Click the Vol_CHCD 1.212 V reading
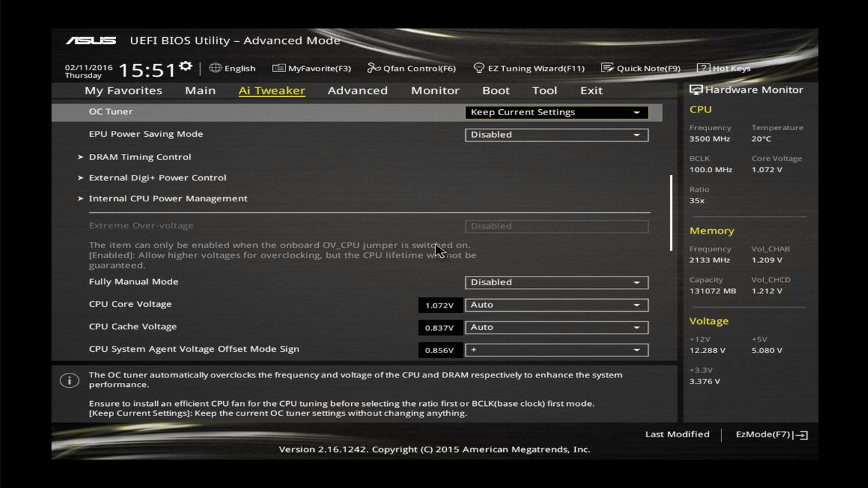Viewport: 868px width, 488px height. (766, 291)
